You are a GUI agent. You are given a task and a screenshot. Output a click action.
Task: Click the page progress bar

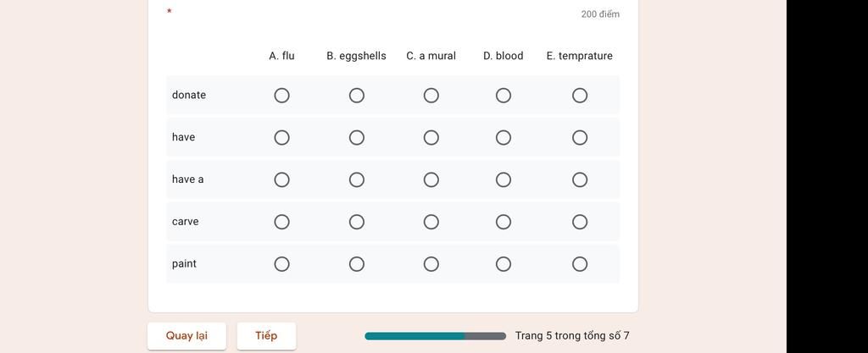[x=435, y=336]
